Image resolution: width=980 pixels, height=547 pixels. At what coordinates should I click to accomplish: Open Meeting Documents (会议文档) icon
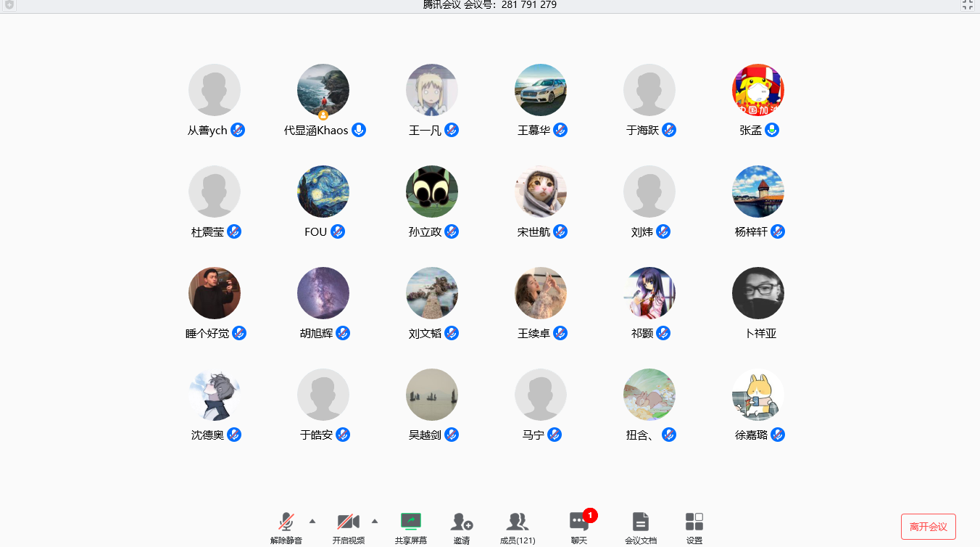(x=640, y=522)
